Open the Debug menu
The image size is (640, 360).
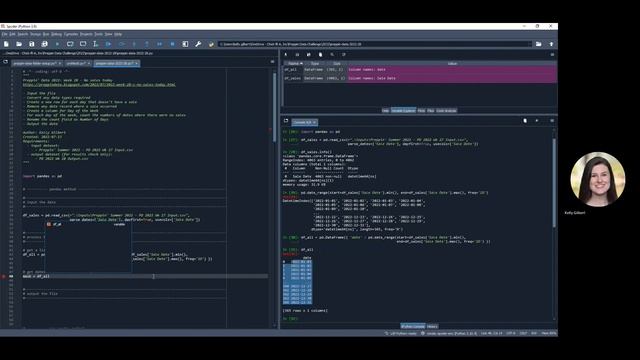click(56, 34)
